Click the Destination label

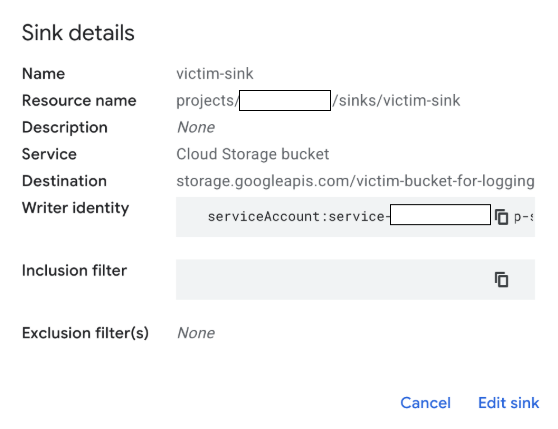point(64,181)
